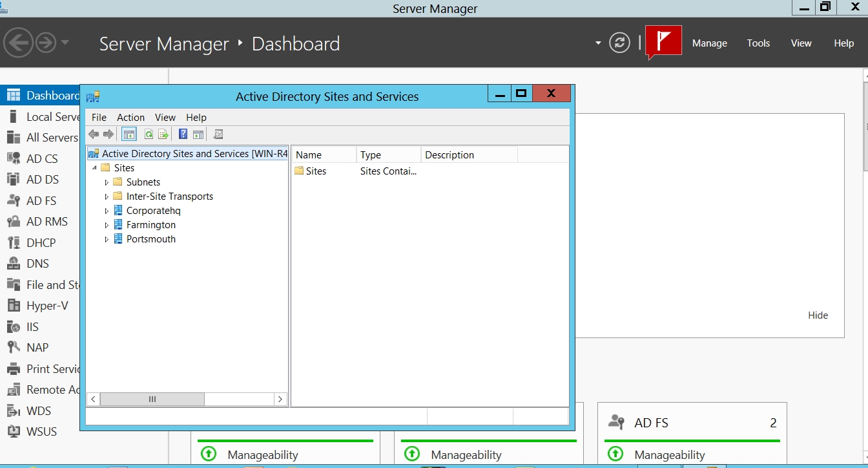Toggle the Show/Hide Console Tree toolbar icon
The width and height of the screenshot is (868, 468).
[x=129, y=134]
